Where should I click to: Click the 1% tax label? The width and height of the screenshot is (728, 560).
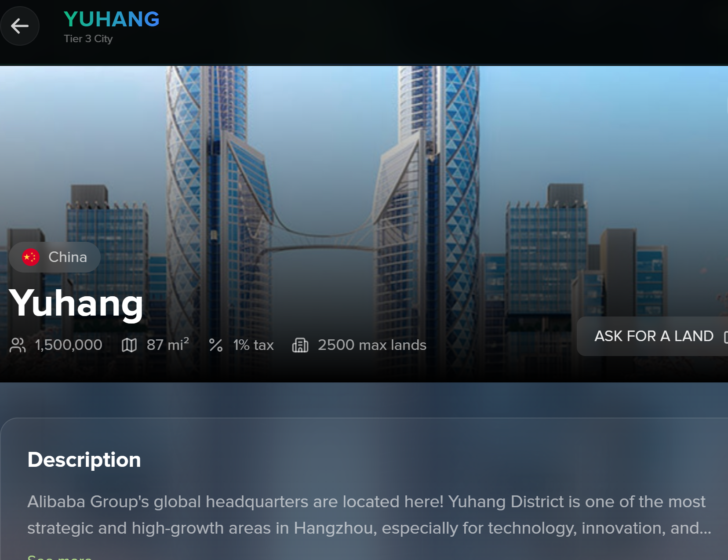(x=253, y=345)
